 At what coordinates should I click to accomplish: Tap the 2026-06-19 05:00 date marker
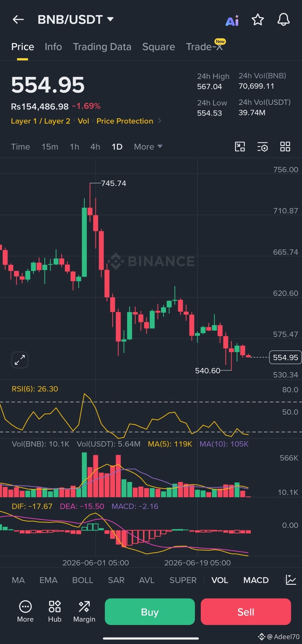pos(197,563)
